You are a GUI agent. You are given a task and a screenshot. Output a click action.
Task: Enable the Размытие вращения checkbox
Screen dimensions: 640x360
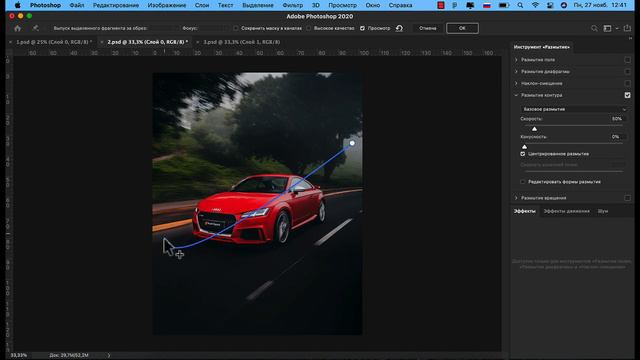627,198
